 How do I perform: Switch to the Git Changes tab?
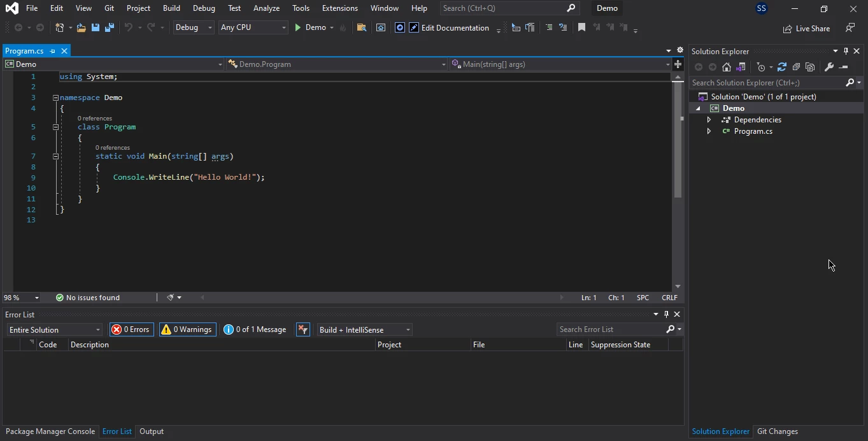(x=777, y=431)
